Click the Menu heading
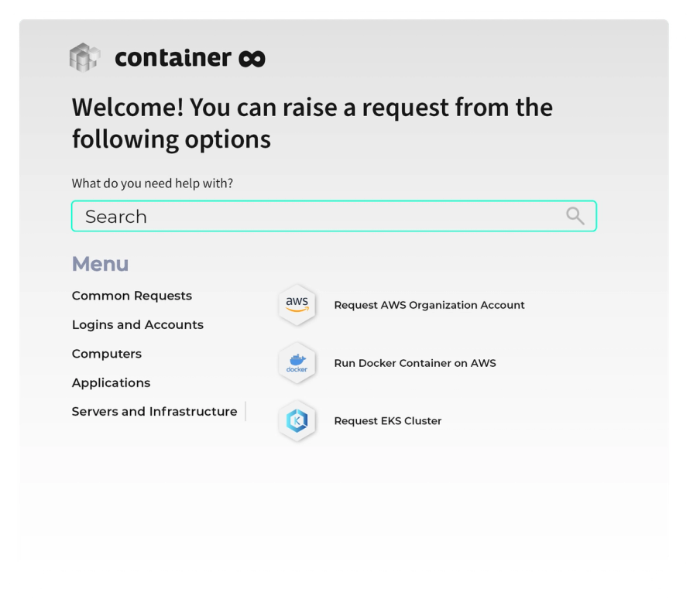This screenshot has height=603, width=700. coord(100,264)
